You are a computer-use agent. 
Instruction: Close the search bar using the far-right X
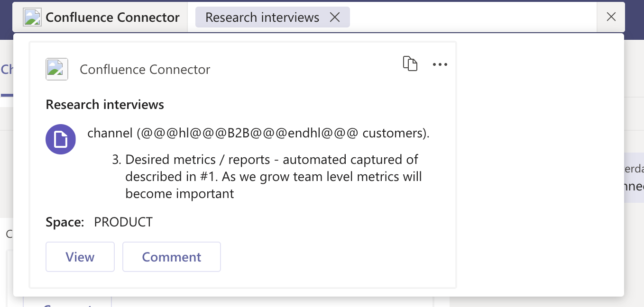[611, 17]
